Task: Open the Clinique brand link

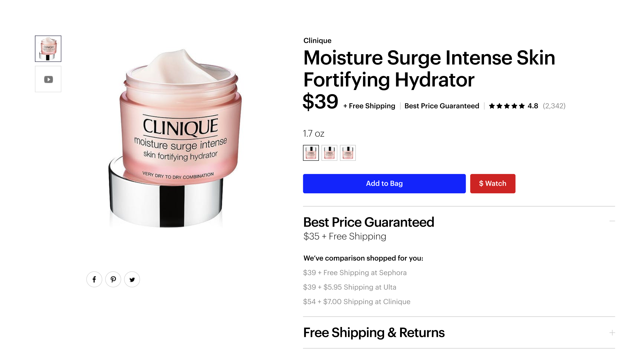Action: (317, 41)
